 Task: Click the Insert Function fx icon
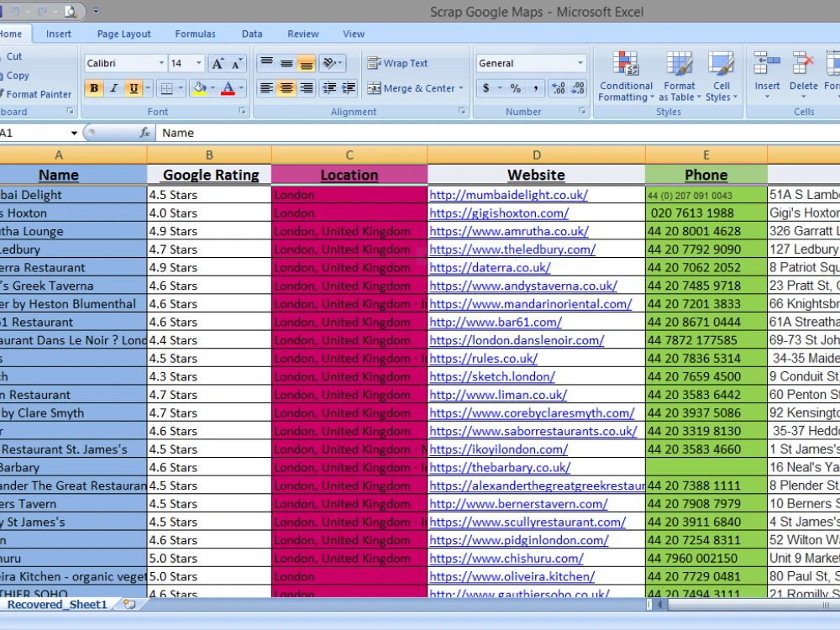tap(144, 133)
